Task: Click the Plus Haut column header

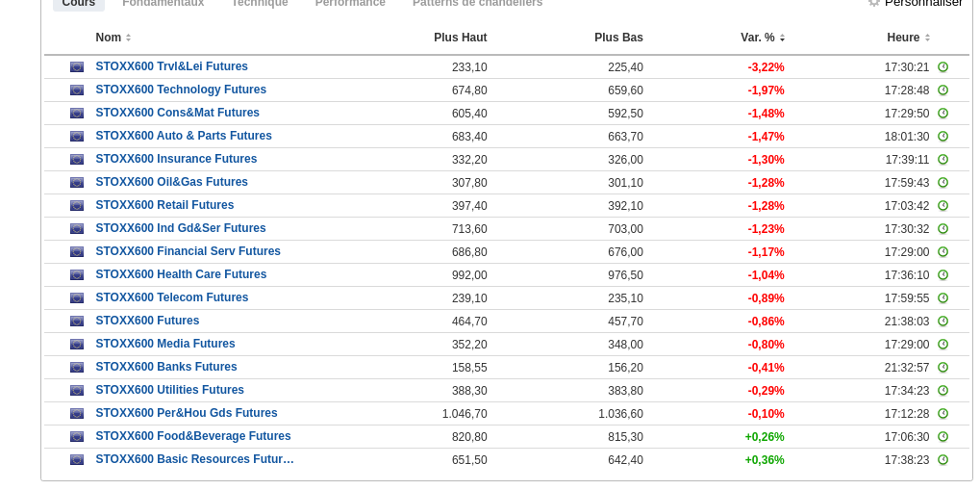Action: click(460, 38)
